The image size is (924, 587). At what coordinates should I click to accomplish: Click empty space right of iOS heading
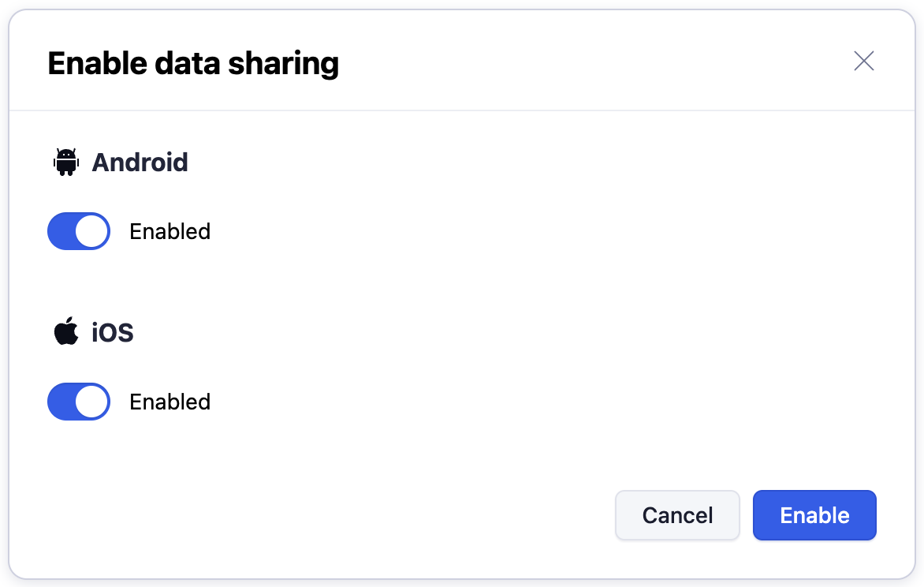click(x=512, y=333)
